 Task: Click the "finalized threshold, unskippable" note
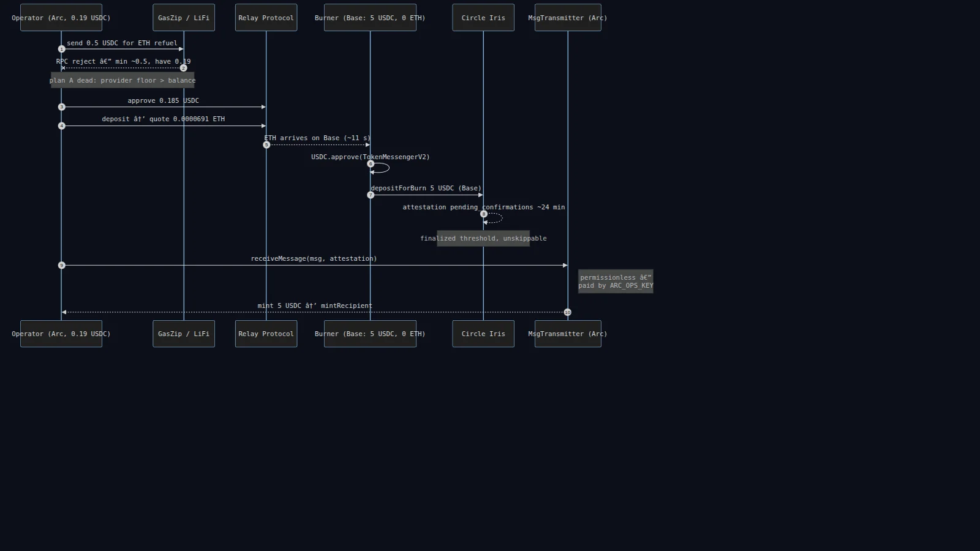[483, 238]
